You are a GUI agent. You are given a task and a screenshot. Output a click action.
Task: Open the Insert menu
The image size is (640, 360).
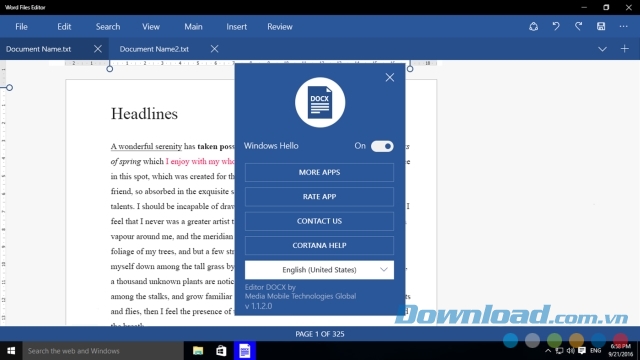click(x=236, y=27)
